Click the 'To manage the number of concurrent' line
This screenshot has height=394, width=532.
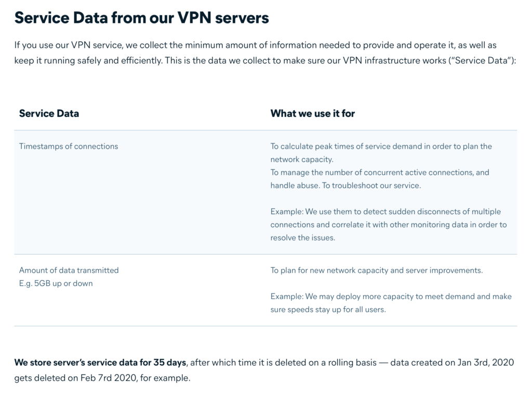tap(379, 172)
